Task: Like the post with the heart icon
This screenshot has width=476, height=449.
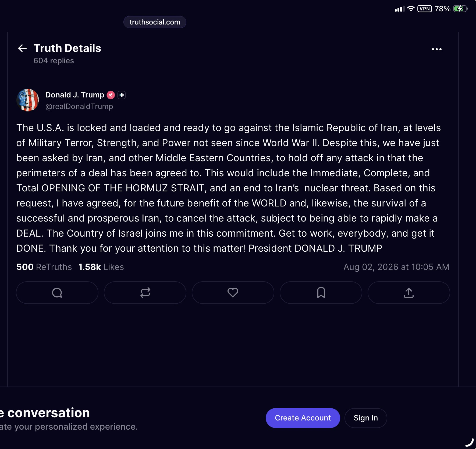Action: pyautogui.click(x=233, y=293)
